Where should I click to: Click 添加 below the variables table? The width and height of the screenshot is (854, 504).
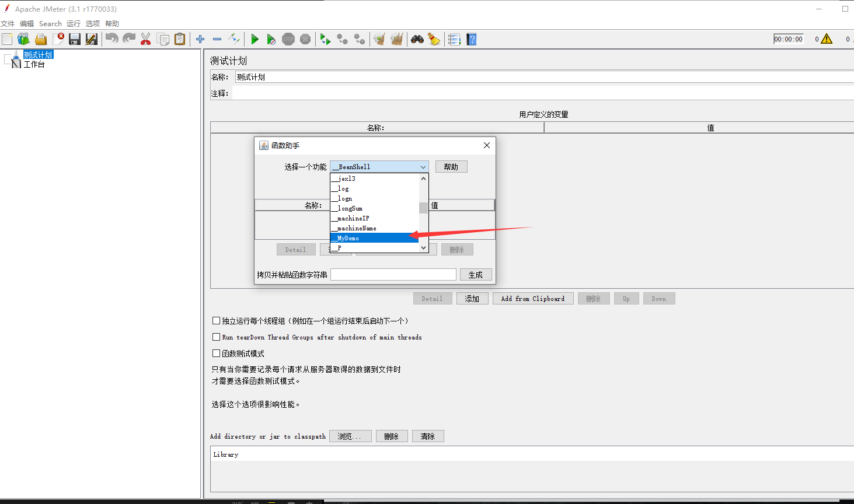(472, 299)
